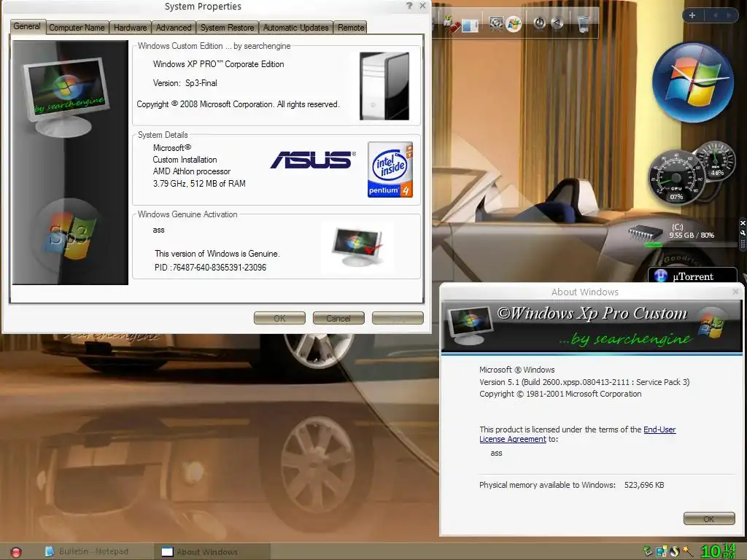Click the greyed Apply button in System Properties
The height and width of the screenshot is (560, 747).
coord(398,318)
